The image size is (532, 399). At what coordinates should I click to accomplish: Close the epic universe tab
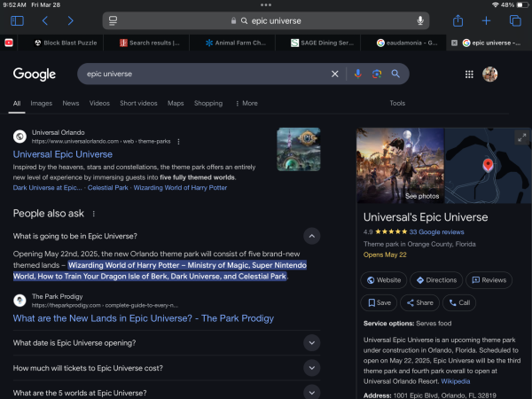coord(454,43)
